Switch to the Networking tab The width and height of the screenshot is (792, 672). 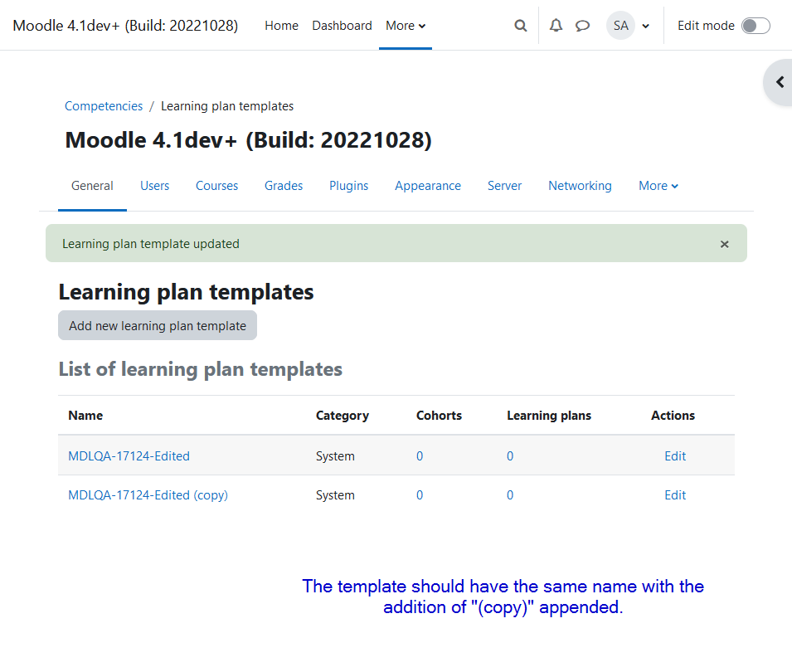[x=580, y=186]
